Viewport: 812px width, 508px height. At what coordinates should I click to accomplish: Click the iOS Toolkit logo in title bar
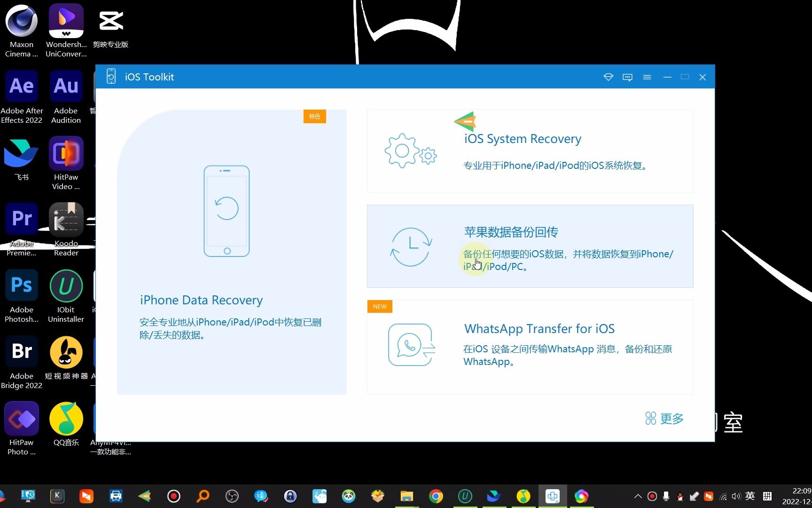[x=111, y=76]
